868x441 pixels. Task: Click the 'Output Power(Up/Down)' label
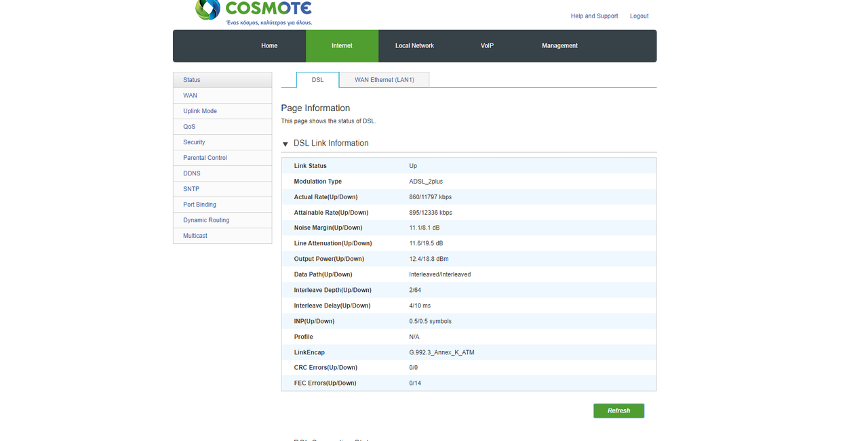tap(329, 259)
